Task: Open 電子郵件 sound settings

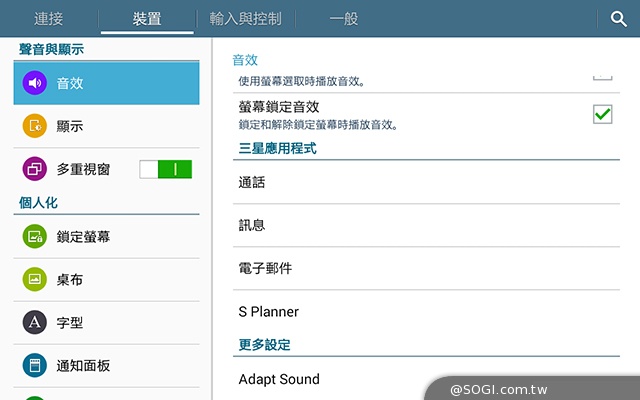Action: (x=427, y=268)
